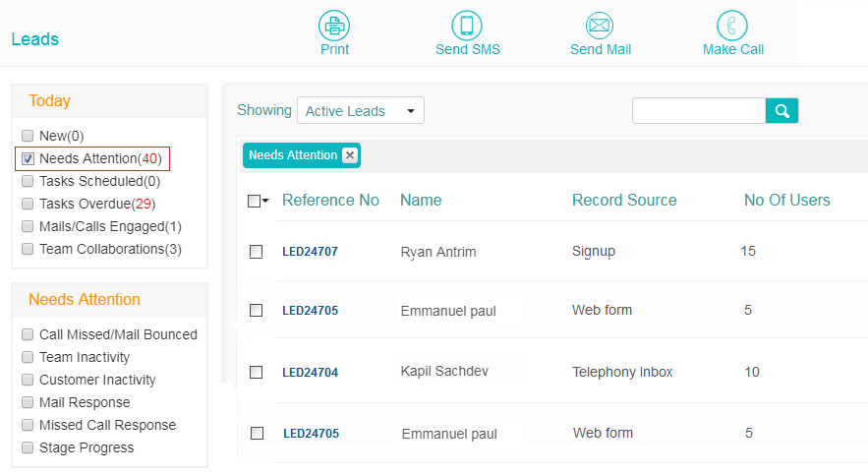The image size is (868, 475).
Task: Check the Tasks Overdue(29) checkbox
Action: click(x=28, y=204)
